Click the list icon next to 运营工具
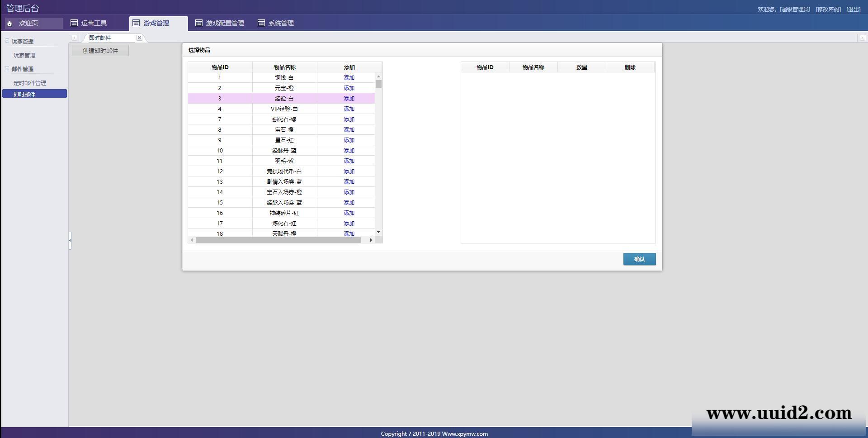Viewport: 868px width, 438px height. click(x=74, y=23)
